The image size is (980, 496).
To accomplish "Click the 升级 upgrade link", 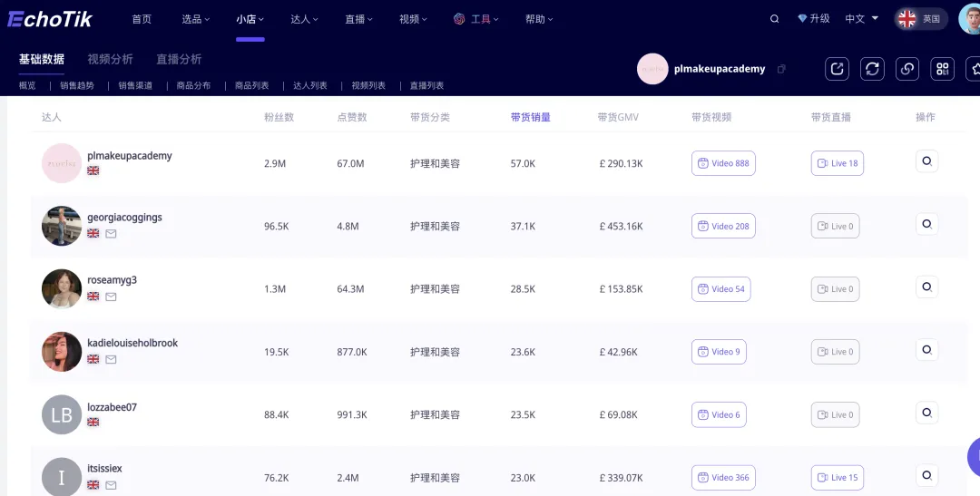I will coord(813,19).
